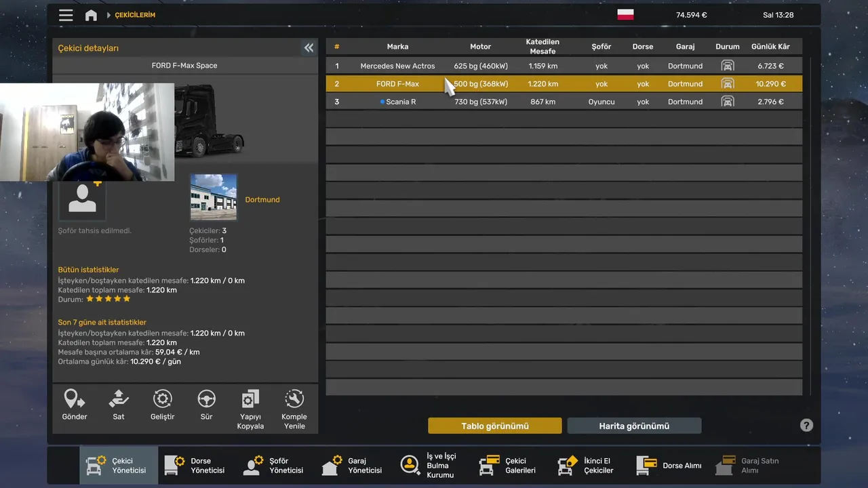Select the Scania R row
This screenshot has height=488, width=868.
point(564,102)
